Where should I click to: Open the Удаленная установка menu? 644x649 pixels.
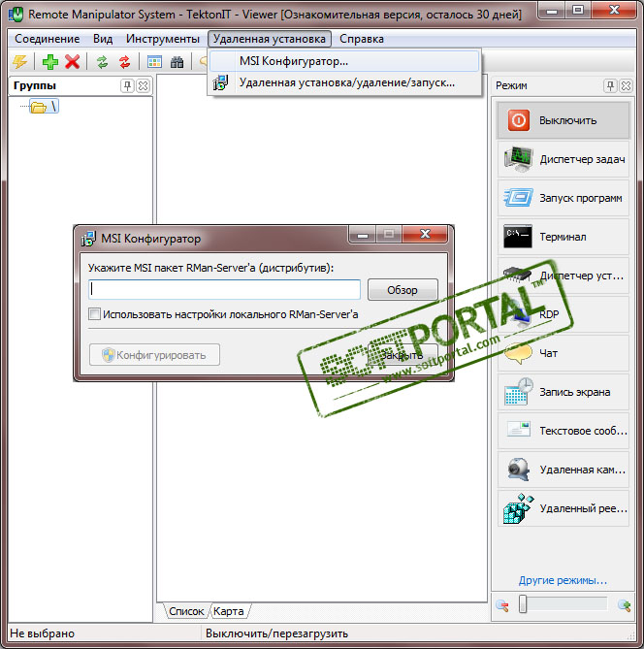point(270,39)
